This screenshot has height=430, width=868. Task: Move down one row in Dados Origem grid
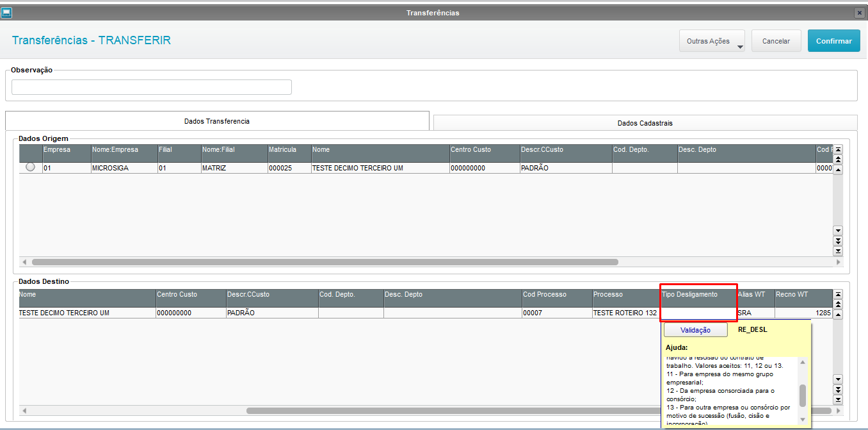coord(838,230)
